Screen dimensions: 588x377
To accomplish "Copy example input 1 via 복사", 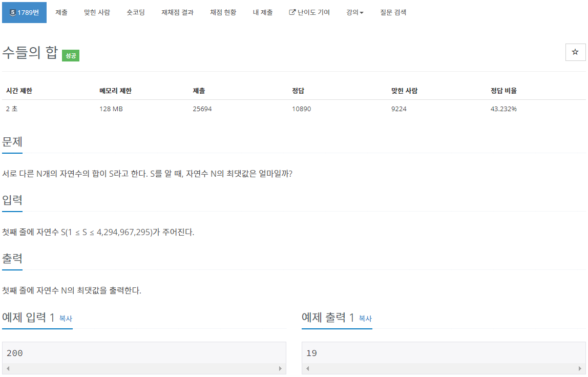I will [x=66, y=319].
